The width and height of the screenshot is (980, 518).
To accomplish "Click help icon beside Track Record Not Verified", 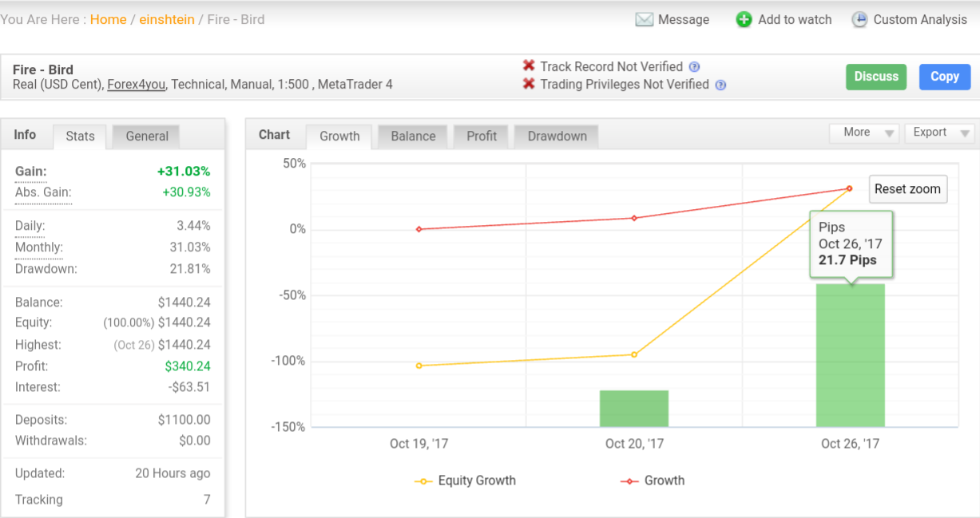I will coord(694,67).
